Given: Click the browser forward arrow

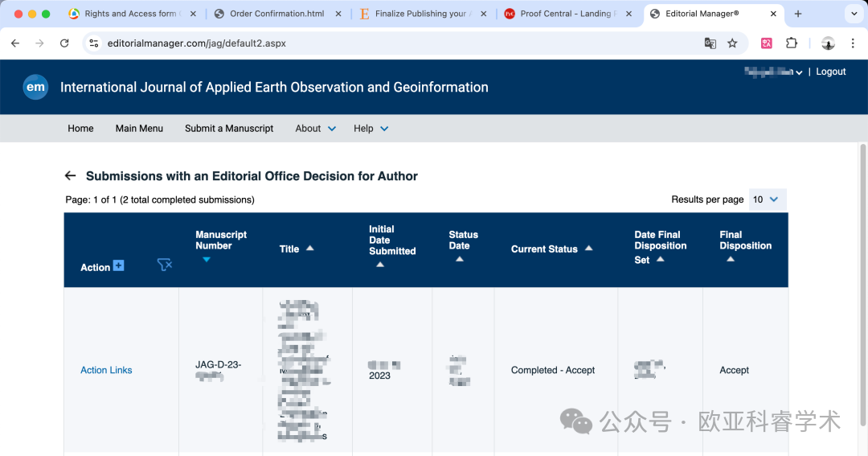Looking at the screenshot, I should pos(39,43).
